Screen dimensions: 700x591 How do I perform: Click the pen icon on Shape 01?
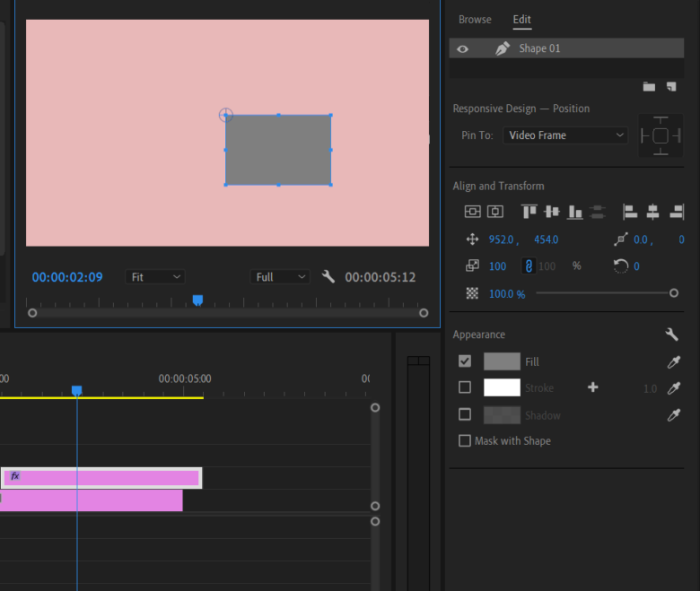[x=503, y=48]
